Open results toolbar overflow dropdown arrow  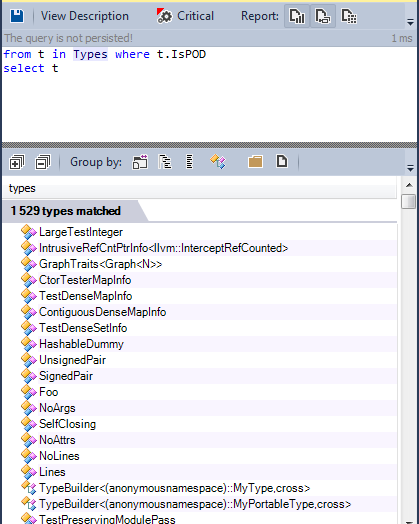410,168
